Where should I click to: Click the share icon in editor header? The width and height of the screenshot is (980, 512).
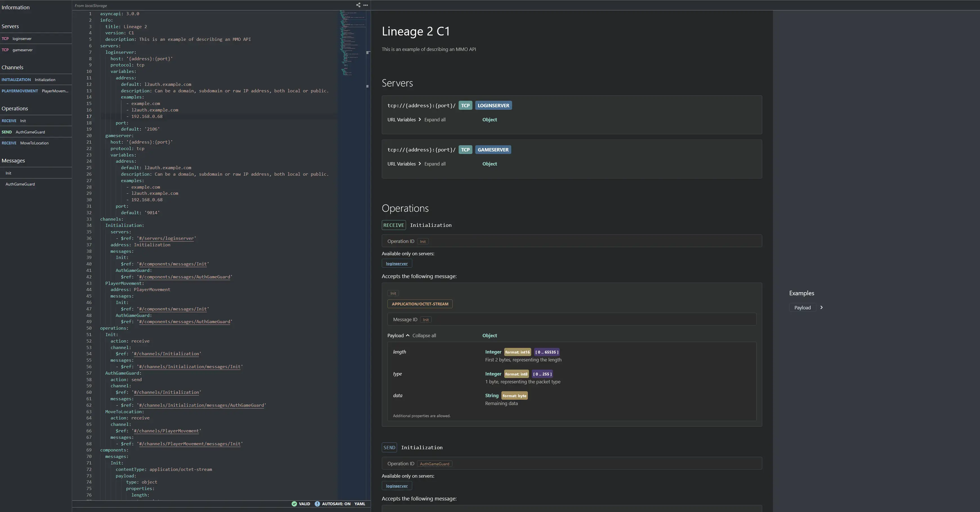[358, 5]
